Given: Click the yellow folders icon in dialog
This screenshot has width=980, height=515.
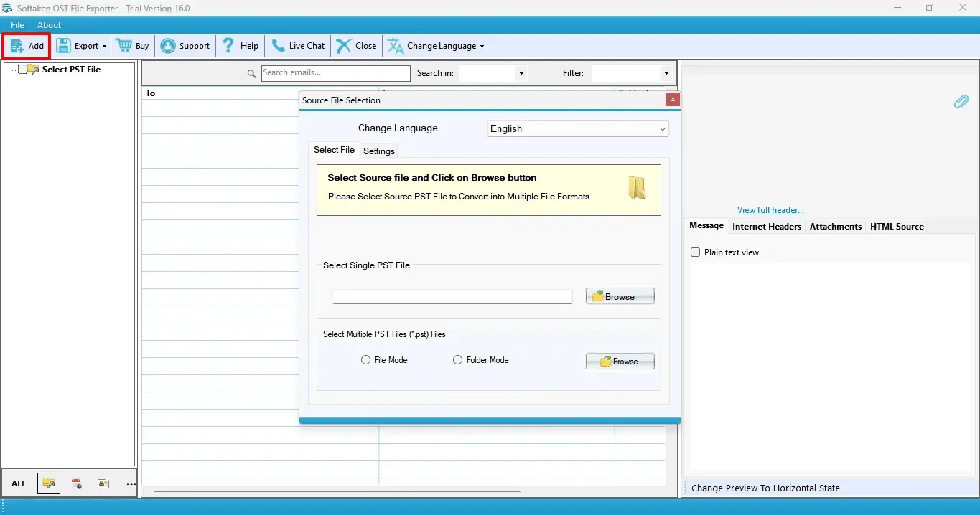Looking at the screenshot, I should coord(637,188).
